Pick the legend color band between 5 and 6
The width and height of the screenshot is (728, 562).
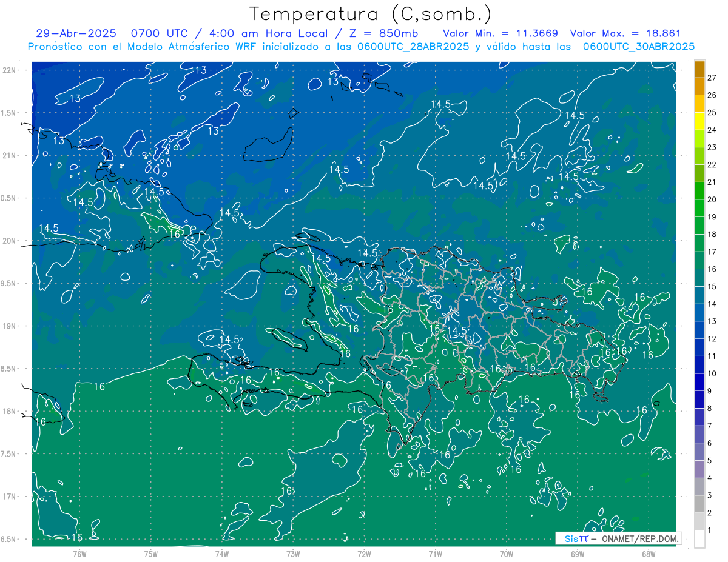[x=699, y=452]
